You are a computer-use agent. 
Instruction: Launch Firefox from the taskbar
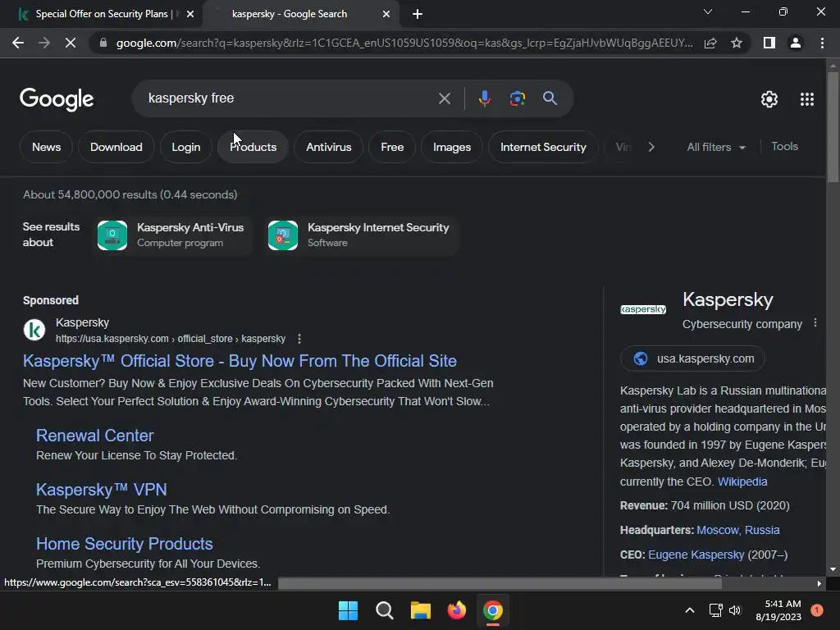tap(456, 610)
